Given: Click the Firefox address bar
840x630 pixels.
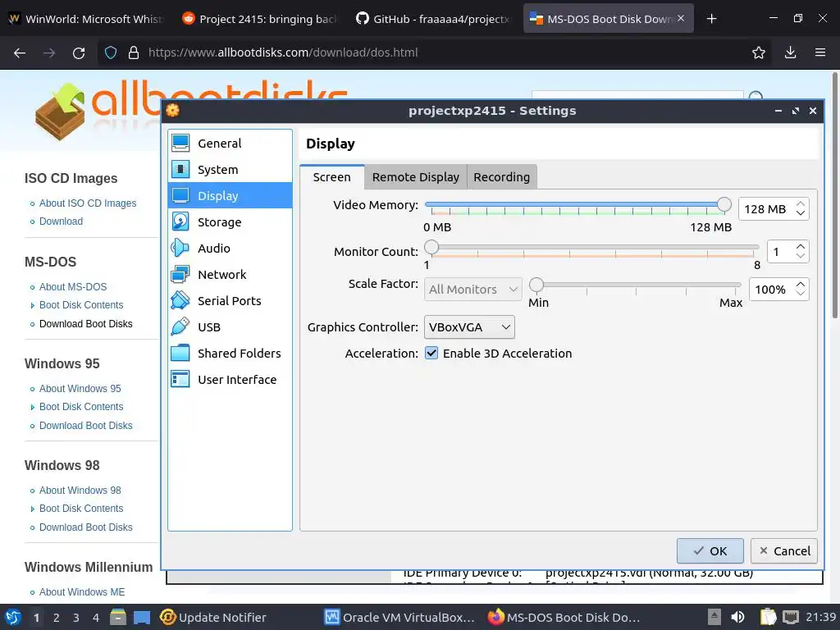Looking at the screenshot, I should (434, 52).
